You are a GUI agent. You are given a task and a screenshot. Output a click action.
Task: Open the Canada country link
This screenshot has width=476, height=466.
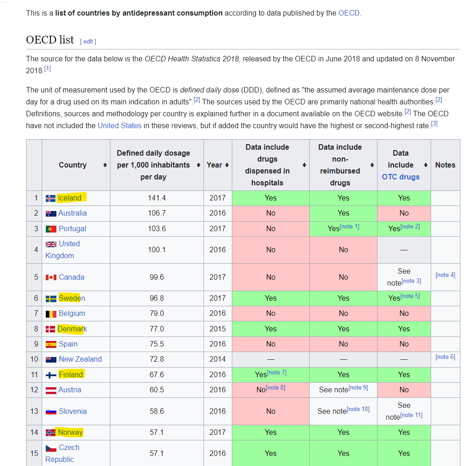click(71, 277)
